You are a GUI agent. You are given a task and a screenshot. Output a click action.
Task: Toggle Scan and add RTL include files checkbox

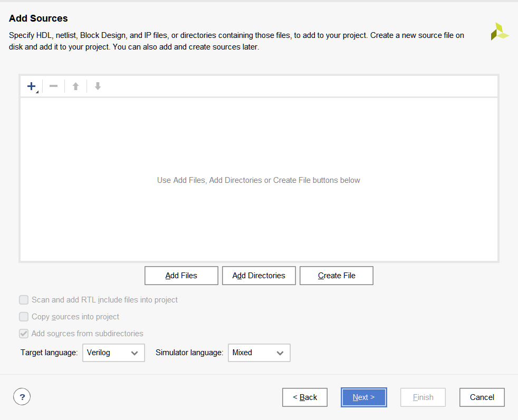click(x=24, y=300)
